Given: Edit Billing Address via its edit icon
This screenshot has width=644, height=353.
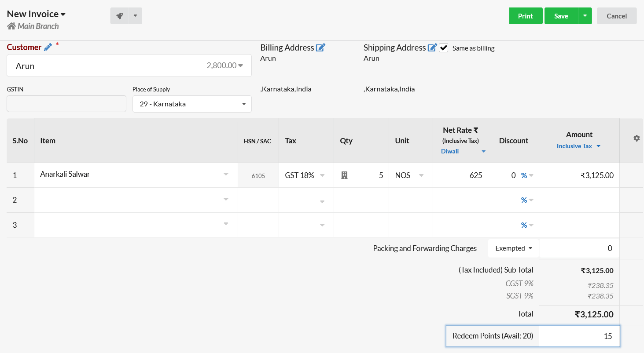Looking at the screenshot, I should pyautogui.click(x=321, y=47).
